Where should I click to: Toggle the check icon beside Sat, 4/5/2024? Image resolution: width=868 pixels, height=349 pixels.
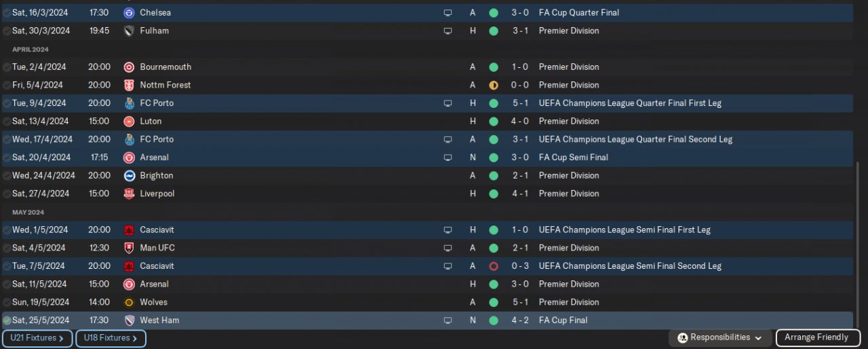[x=7, y=248]
